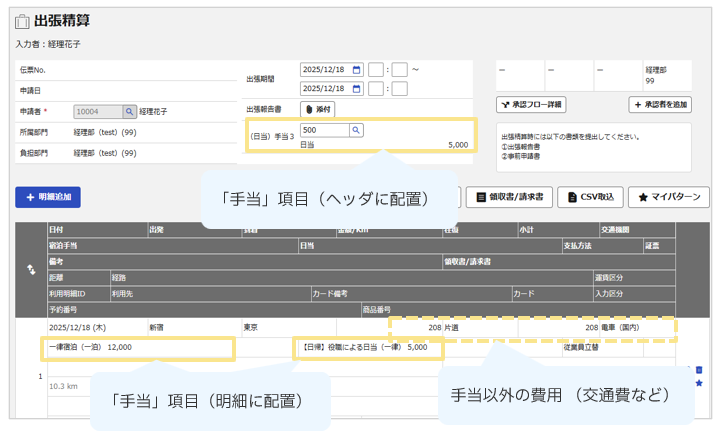
Task: Open マイパターン
Action: [x=669, y=197]
